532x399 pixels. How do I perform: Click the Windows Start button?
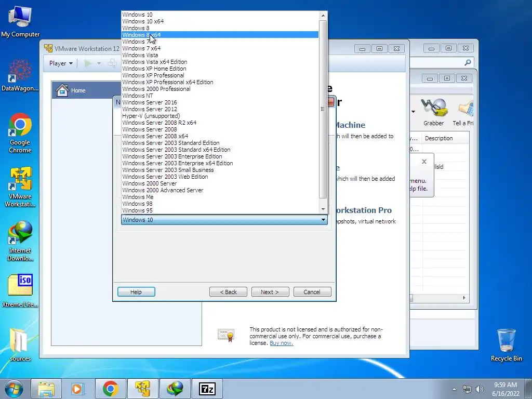click(x=14, y=389)
